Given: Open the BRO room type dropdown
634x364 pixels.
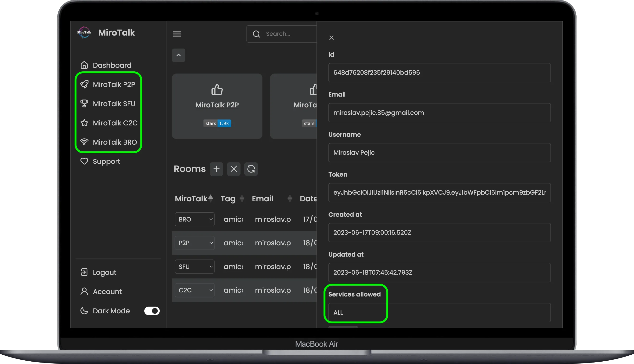Looking at the screenshot, I should pyautogui.click(x=194, y=220).
